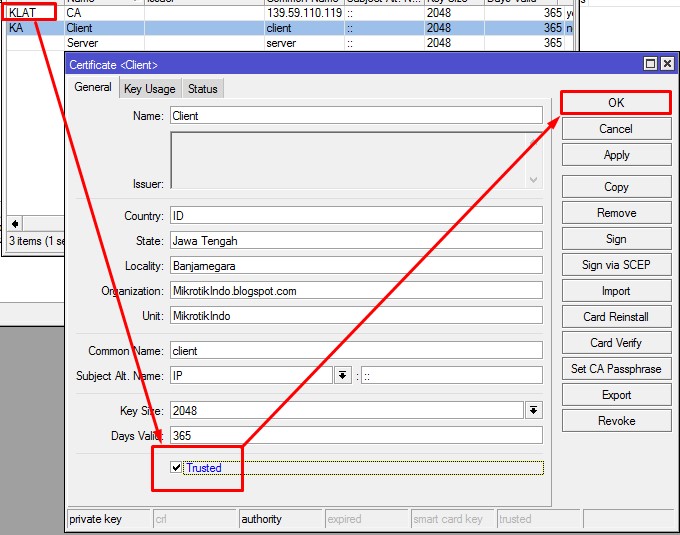Viewport: 680px width, 535px height.
Task: Click Card Verify button
Action: pos(616,343)
